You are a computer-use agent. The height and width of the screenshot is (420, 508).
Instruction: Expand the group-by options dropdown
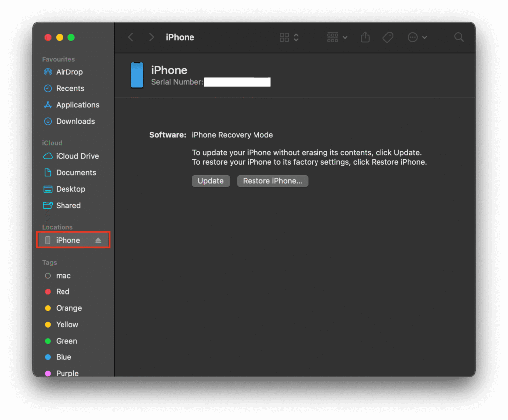click(x=337, y=37)
